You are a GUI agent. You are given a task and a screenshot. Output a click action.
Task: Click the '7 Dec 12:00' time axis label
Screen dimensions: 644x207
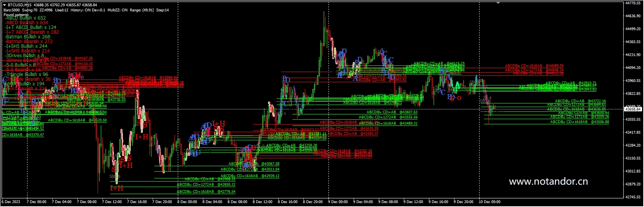coord(112,202)
